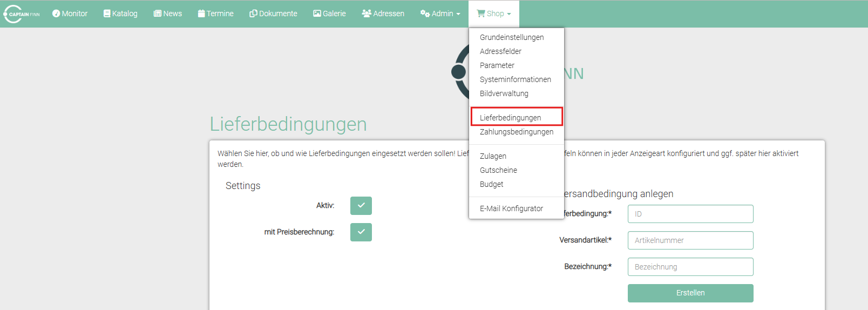Open Zahlungsbedingungen from the Shop menu

tap(516, 132)
